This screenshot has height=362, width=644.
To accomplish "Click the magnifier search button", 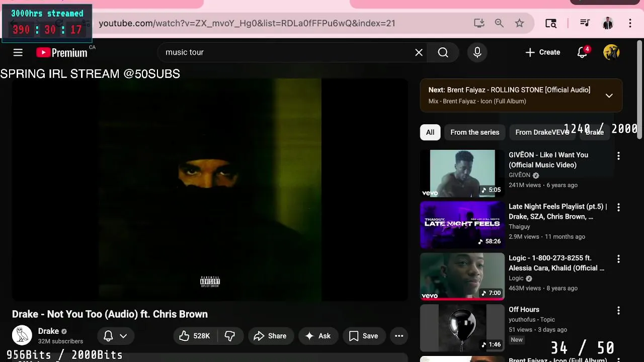I will (x=443, y=52).
